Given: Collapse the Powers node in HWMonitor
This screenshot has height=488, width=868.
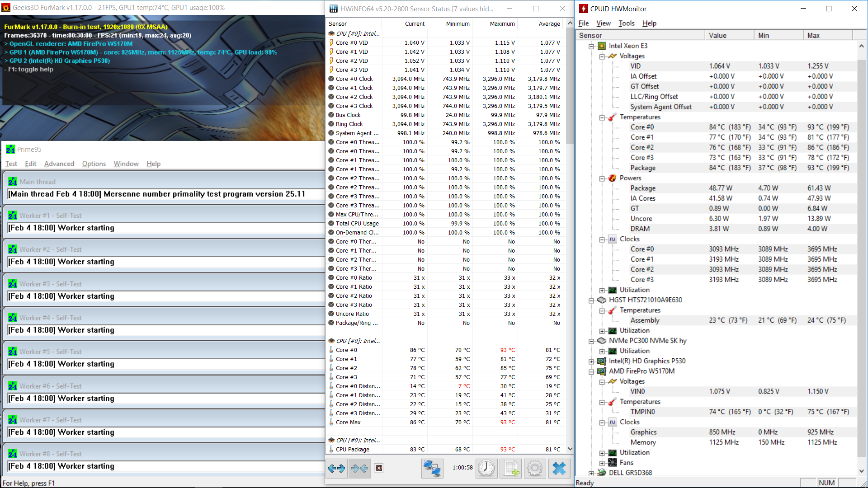Looking at the screenshot, I should (602, 178).
